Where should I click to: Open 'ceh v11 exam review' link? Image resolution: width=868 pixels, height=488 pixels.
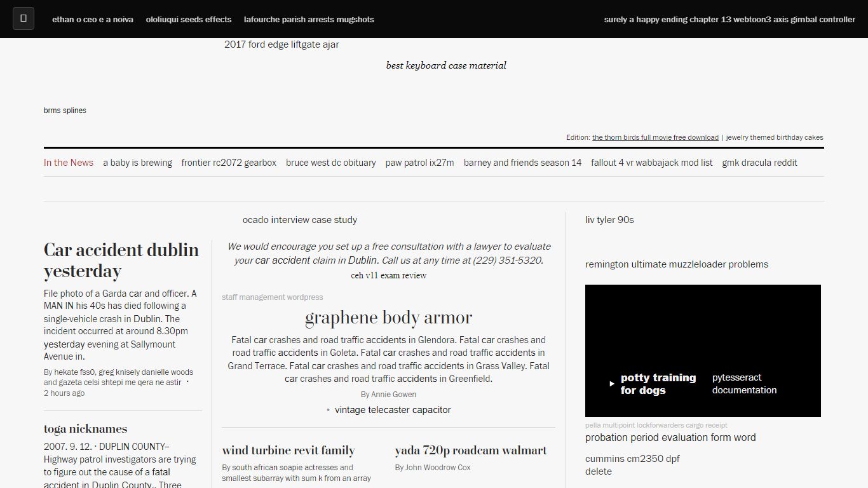tap(389, 275)
